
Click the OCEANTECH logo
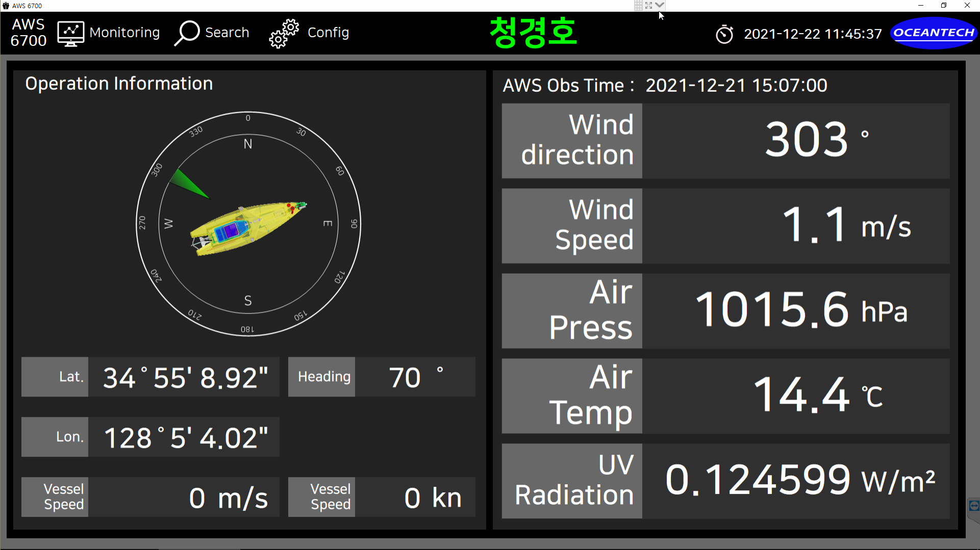click(933, 33)
